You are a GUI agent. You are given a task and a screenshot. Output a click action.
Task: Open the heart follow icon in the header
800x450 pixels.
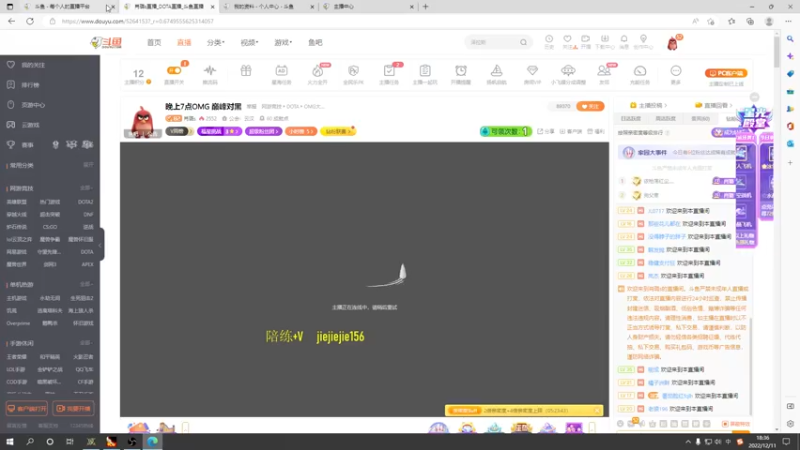[567, 41]
